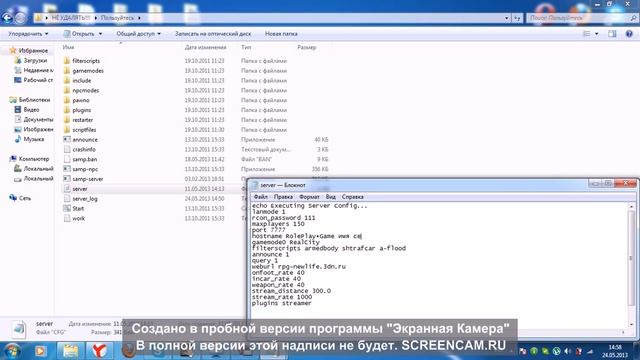Click the Explorer search field
Viewport: 640px width, 360px height.
(581, 18)
